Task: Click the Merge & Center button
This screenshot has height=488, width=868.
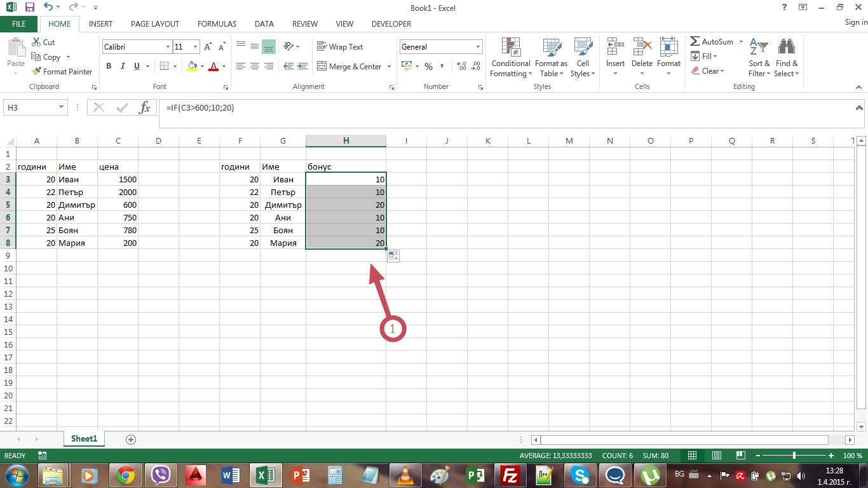Action: pos(349,67)
